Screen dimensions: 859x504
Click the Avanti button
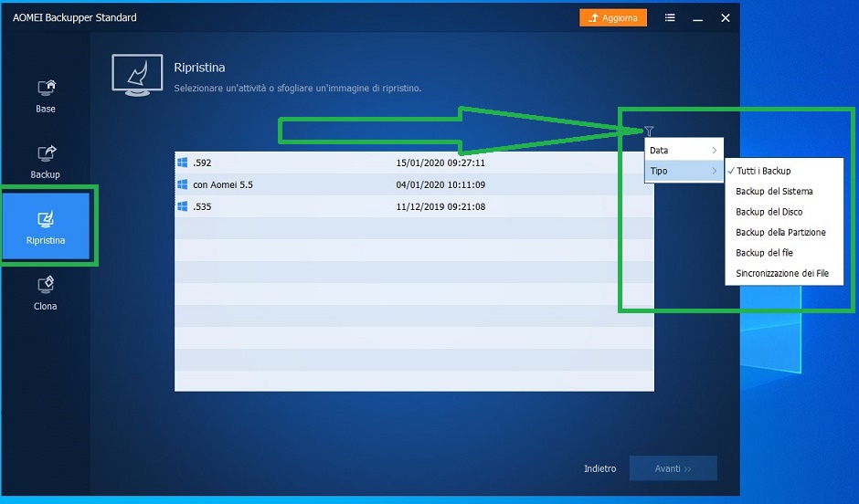(x=673, y=468)
